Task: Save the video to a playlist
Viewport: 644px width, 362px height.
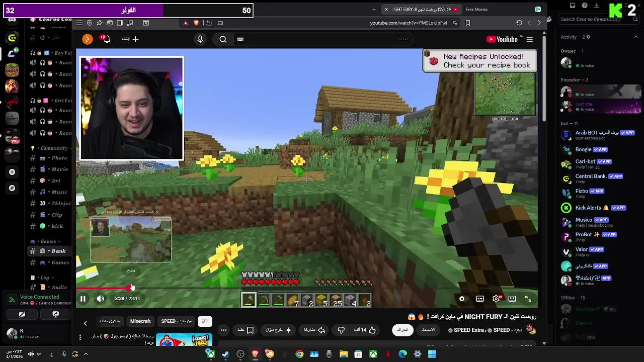Action: 246,330
